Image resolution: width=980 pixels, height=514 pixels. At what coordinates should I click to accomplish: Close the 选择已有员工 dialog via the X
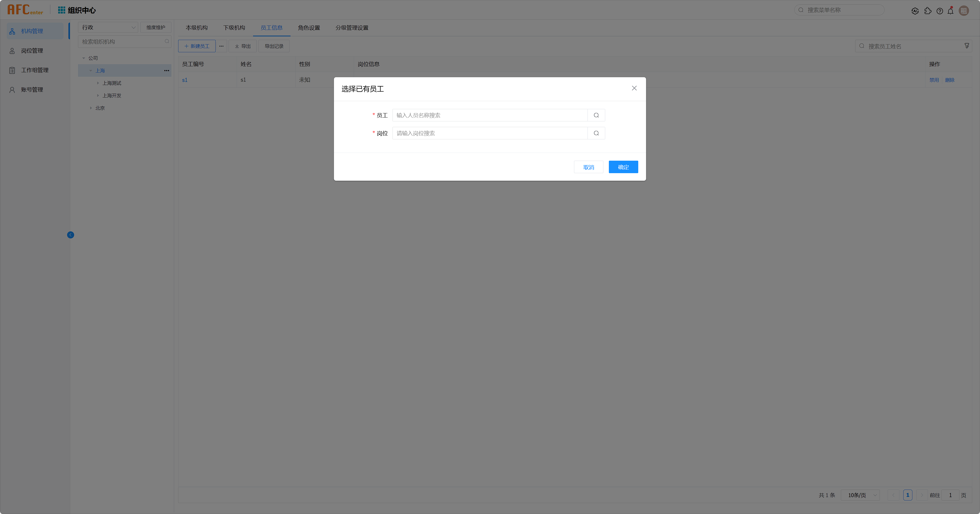pos(634,88)
